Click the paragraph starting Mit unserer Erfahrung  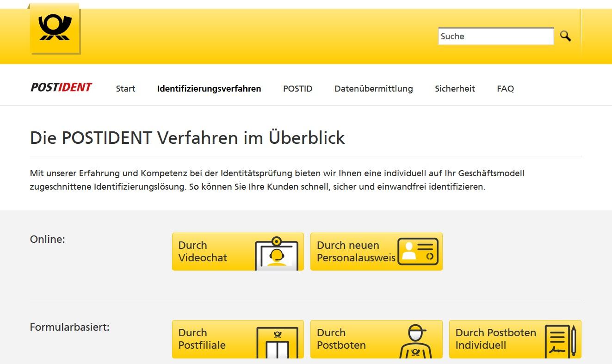277,180
